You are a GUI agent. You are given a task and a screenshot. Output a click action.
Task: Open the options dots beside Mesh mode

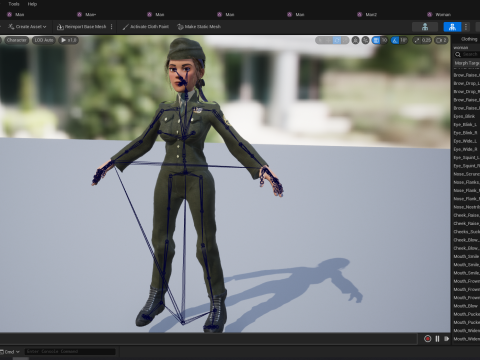[x=466, y=27]
